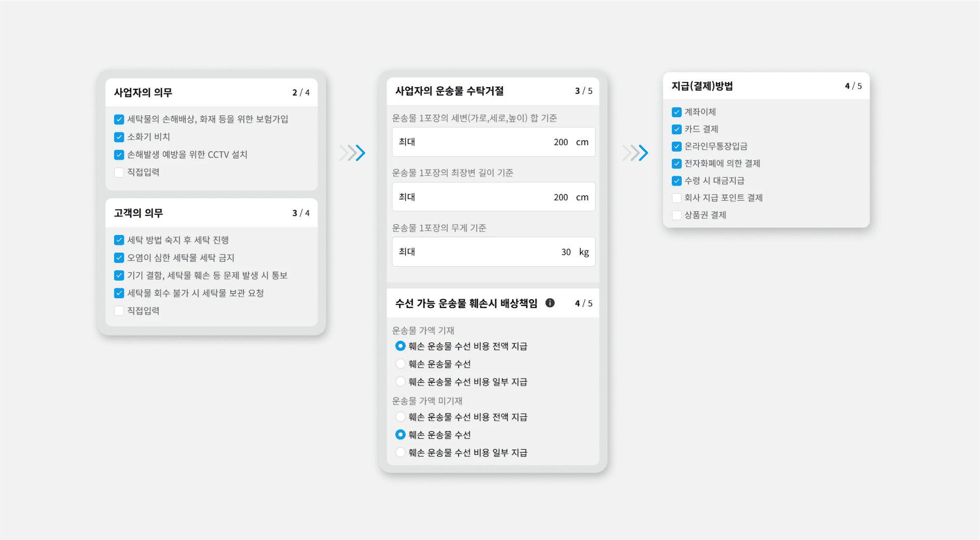The width and height of the screenshot is (980, 540).
Task: Select 수선 비용 전액 지급 under 가액 미기재
Action: pyautogui.click(x=400, y=417)
